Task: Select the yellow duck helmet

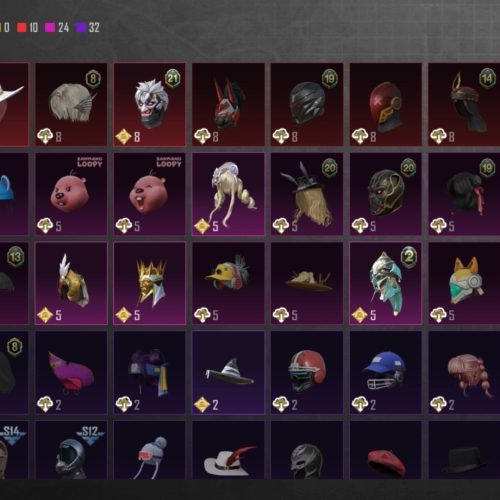Action: click(x=228, y=283)
